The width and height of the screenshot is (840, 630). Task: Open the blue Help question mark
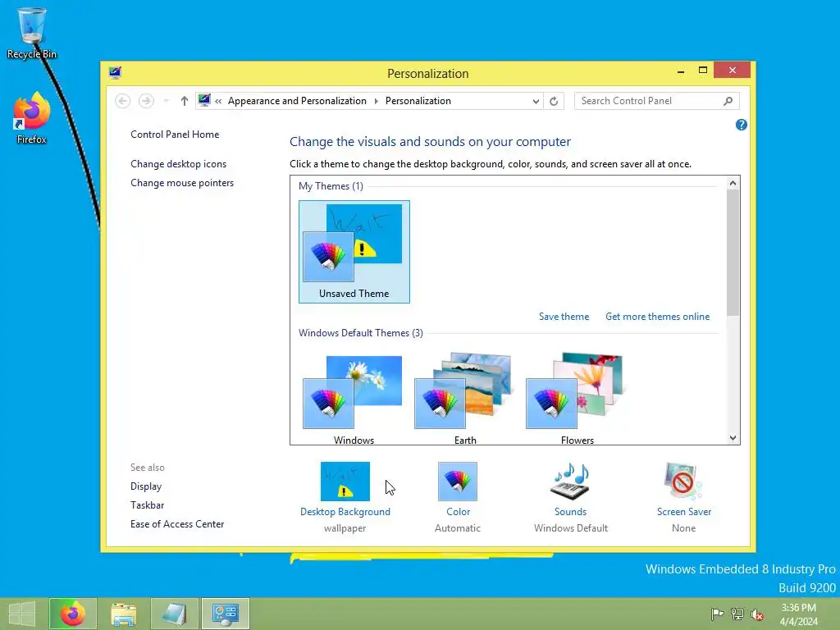tap(742, 125)
